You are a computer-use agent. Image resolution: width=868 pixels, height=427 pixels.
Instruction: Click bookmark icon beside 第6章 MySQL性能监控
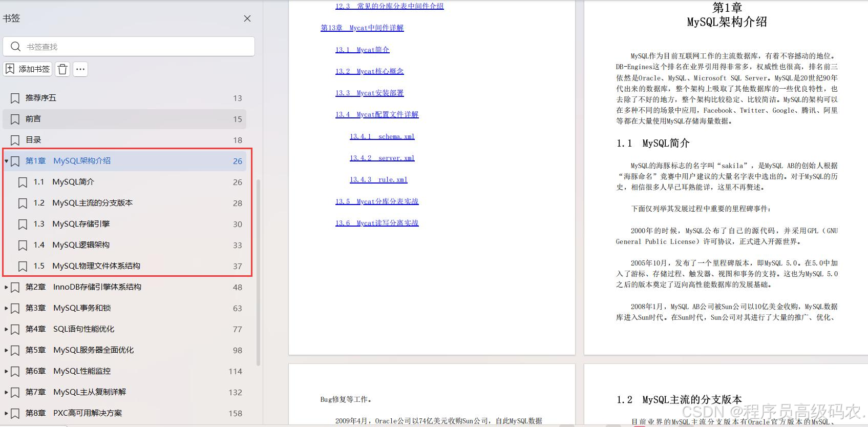click(15, 371)
